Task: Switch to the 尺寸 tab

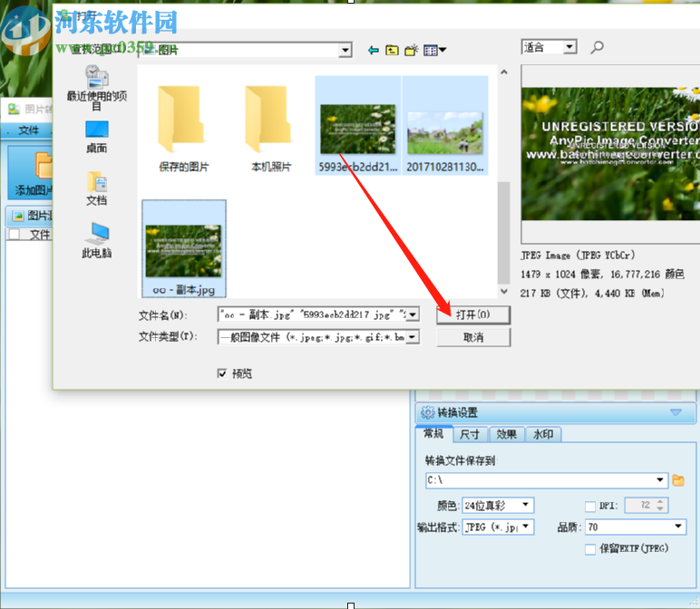Action: 470,434
